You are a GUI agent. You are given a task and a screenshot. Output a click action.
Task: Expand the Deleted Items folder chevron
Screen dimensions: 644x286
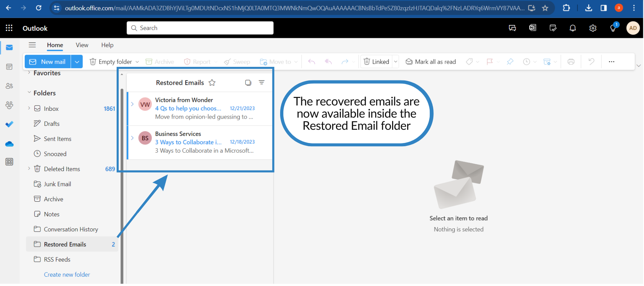[x=29, y=168]
